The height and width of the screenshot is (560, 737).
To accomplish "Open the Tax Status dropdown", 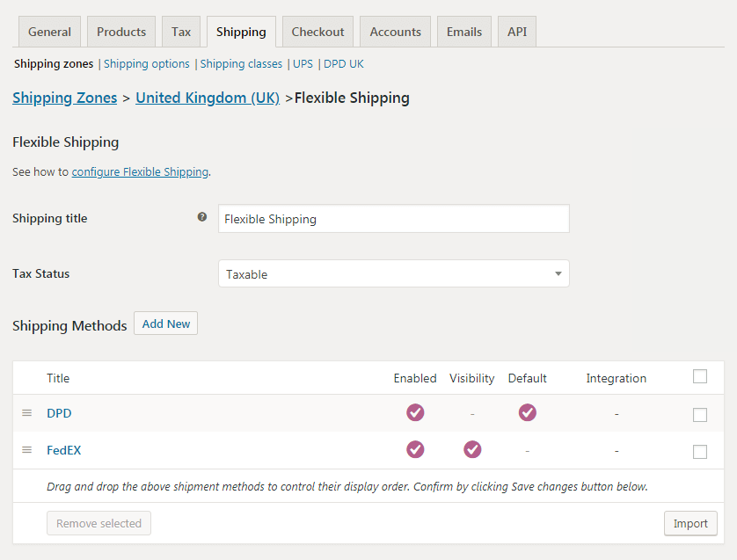I will 393,274.
